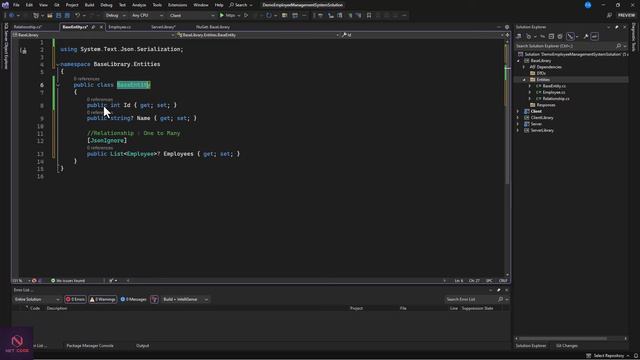Toggle the 0 Warnings filter
Screen dimensions: 640x360
tap(102, 300)
